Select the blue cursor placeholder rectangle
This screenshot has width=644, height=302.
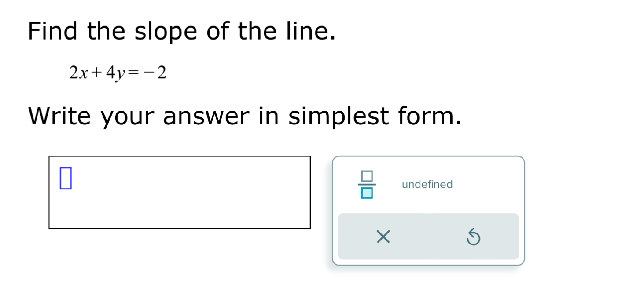click(x=65, y=178)
